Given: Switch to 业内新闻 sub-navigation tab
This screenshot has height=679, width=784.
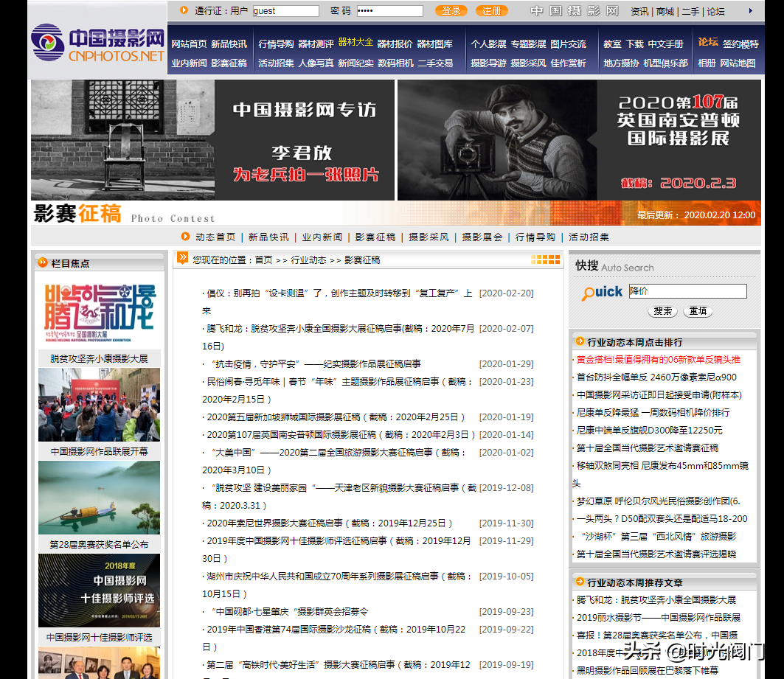Looking at the screenshot, I should coord(322,237).
